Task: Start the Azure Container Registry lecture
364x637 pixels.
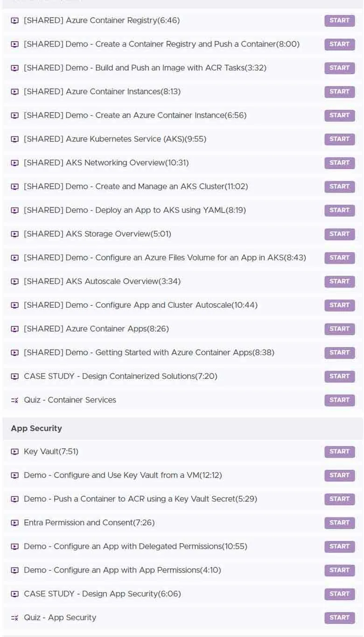Action: 340,21
